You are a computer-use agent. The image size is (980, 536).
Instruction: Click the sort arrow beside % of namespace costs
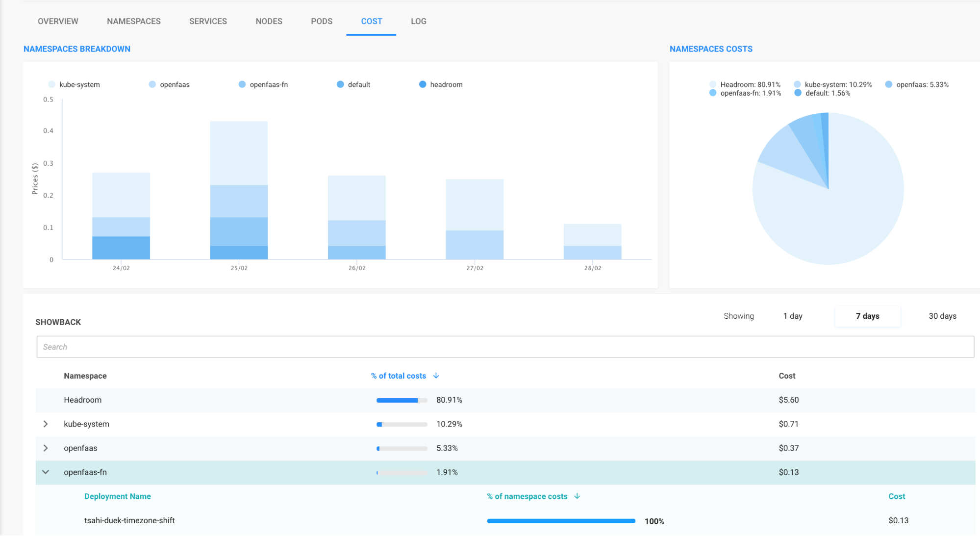(x=577, y=496)
